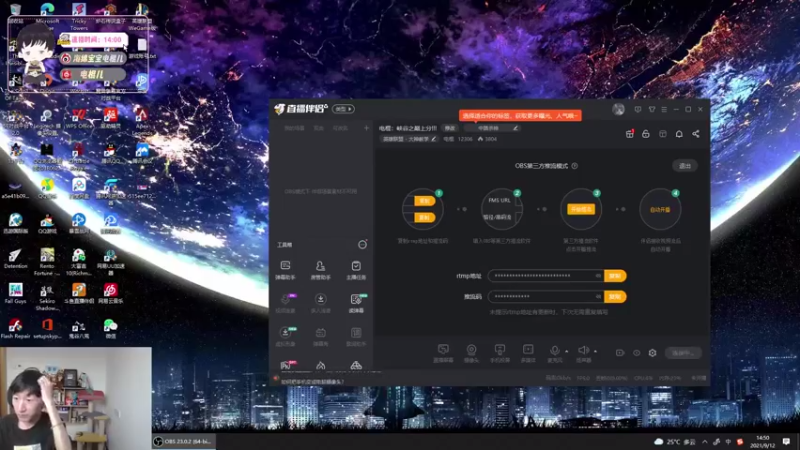Viewport: 800px width, 450px height.
Task: Select the first scene tab 我的场景
Action: coord(294,128)
